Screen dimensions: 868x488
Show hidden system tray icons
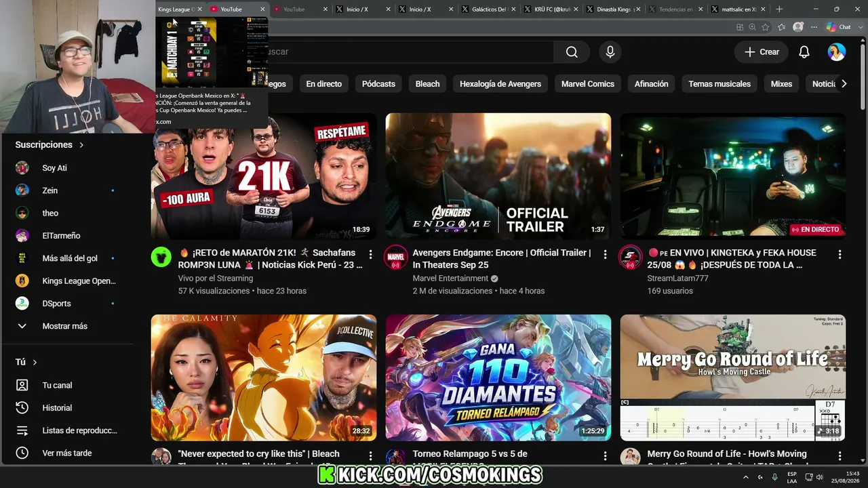(746, 477)
